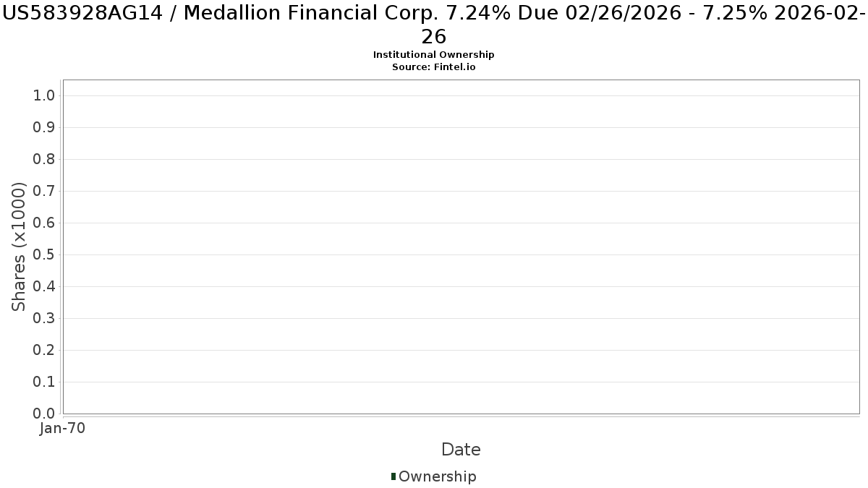868x488 pixels.
Task: Click the center of the empty plot area
Action: [x=461, y=247]
